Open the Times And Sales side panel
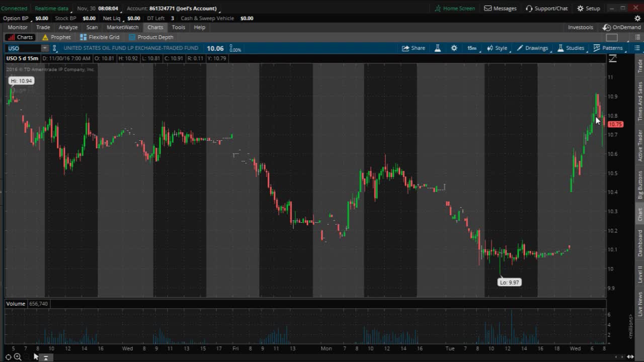This screenshot has height=362, width=644. pos(640,101)
